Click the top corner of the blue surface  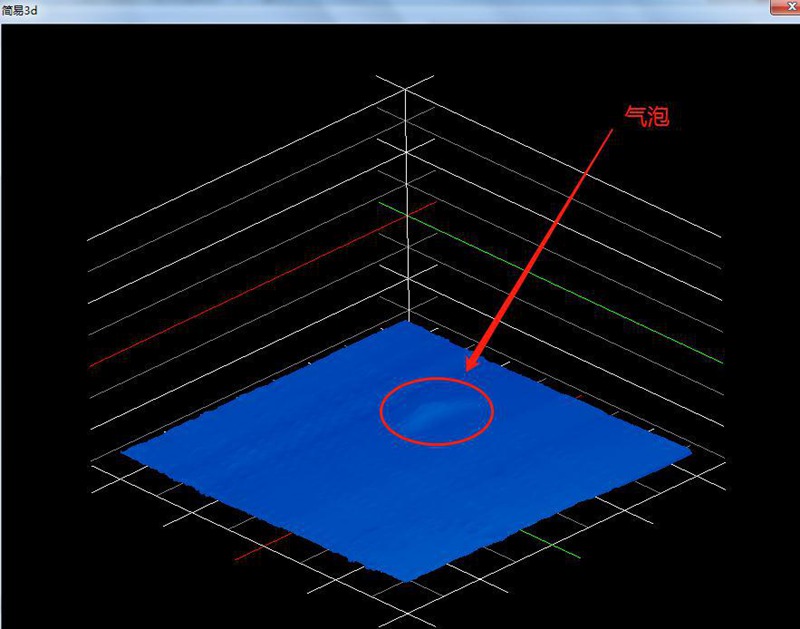click(x=406, y=324)
